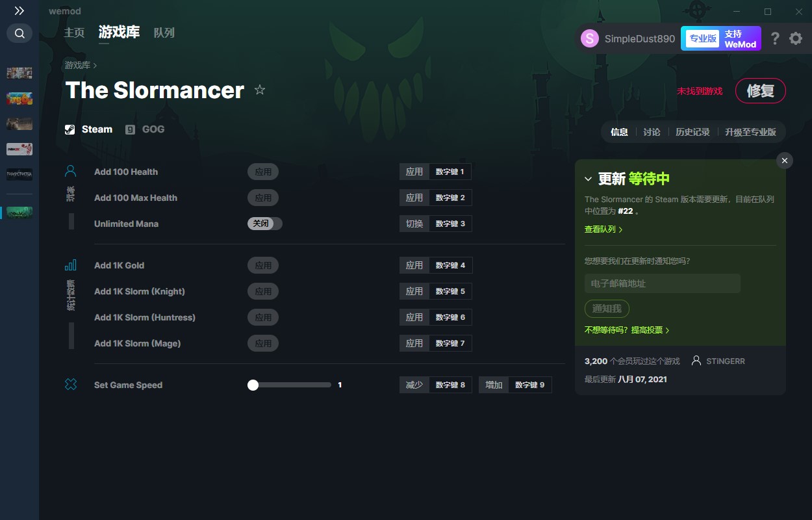This screenshot has width=812, height=520.
Task: Click the 专业版 支持 WeMod button
Action: [x=720, y=38]
